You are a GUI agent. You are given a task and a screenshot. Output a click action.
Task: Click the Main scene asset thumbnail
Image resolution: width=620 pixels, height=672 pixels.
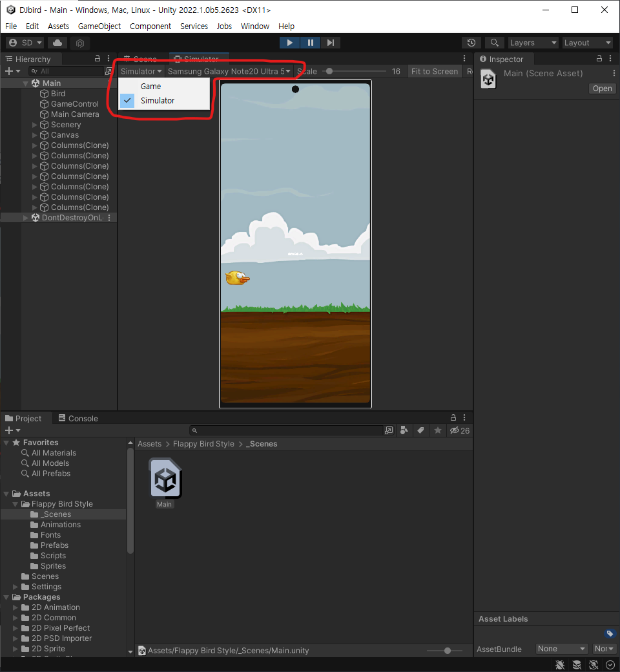165,479
